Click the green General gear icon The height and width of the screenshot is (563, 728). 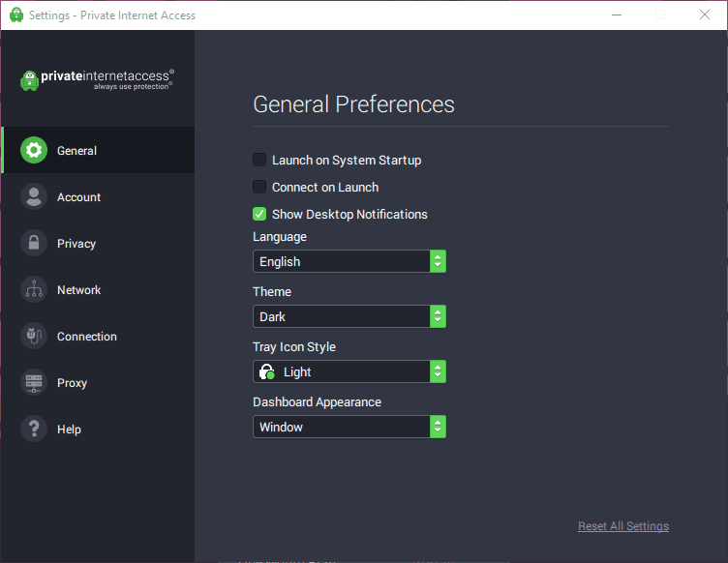(34, 151)
